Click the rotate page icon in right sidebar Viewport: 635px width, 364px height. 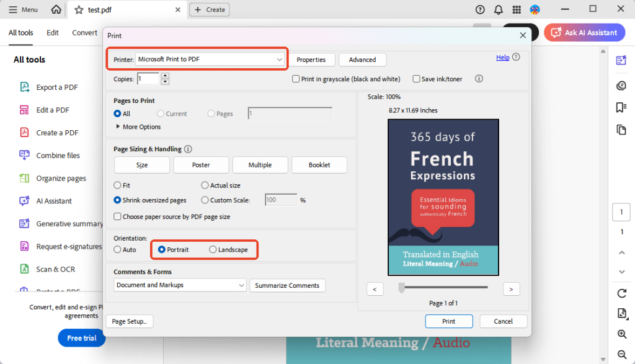pyautogui.click(x=621, y=293)
